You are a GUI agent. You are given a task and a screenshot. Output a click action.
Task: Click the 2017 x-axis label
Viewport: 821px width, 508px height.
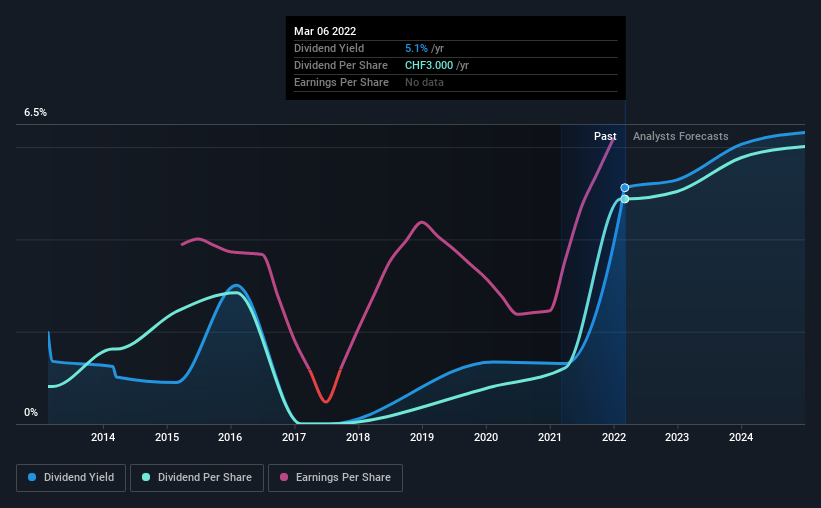coord(294,437)
